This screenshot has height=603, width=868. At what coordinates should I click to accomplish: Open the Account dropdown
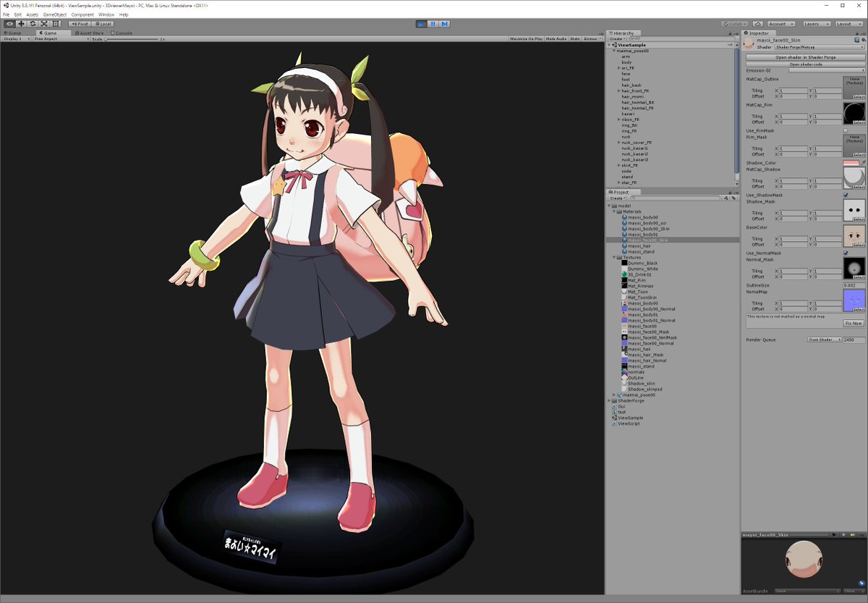[781, 24]
